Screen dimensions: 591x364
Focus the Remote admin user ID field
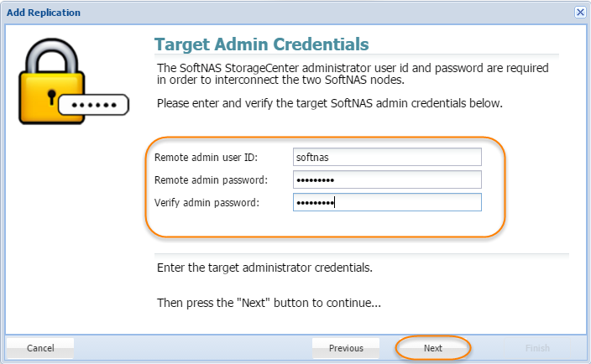(x=387, y=157)
